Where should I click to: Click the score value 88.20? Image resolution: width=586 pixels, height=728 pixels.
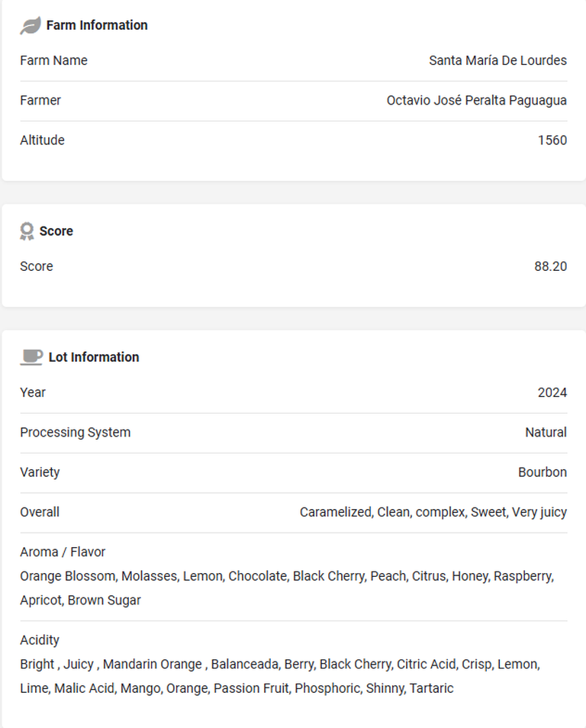coord(550,266)
